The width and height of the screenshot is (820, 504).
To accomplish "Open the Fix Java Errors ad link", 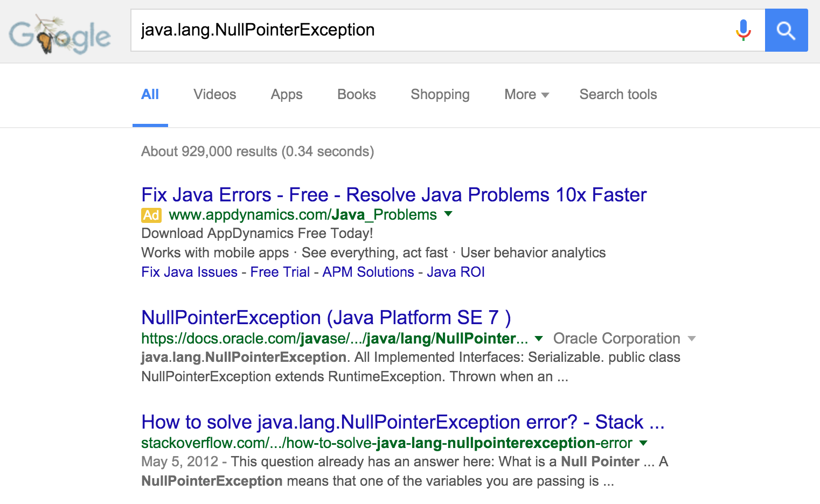I will (x=393, y=195).
